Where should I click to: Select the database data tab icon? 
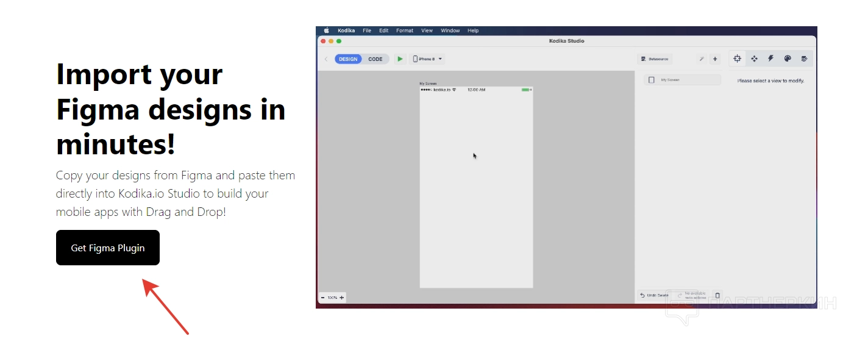click(804, 59)
